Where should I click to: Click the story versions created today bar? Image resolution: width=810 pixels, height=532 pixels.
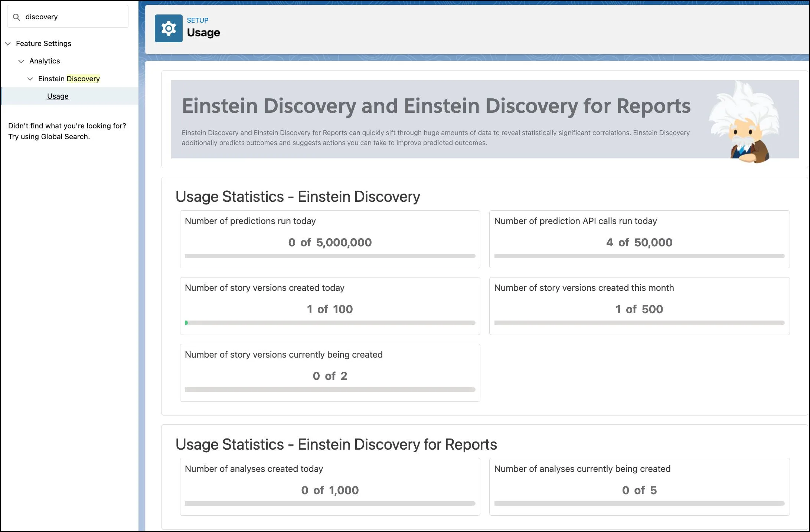point(330,322)
